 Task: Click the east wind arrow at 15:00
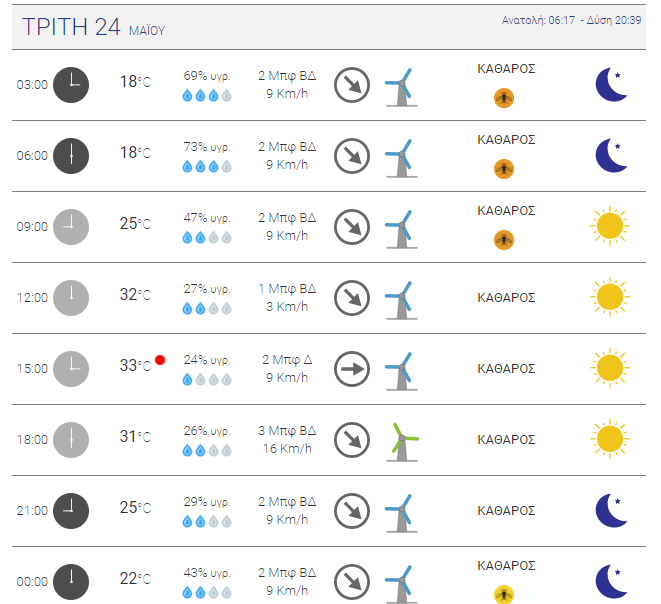[352, 369]
